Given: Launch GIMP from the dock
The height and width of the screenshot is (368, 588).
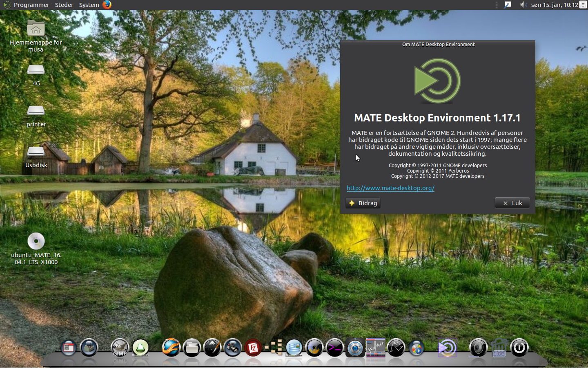Looking at the screenshot, I should [120, 348].
